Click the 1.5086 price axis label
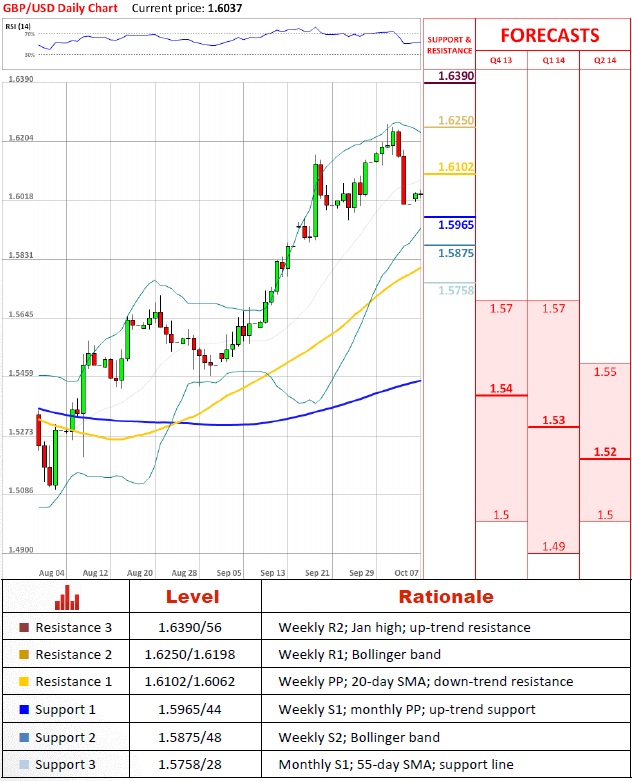The image size is (632, 781). pyautogui.click(x=20, y=491)
